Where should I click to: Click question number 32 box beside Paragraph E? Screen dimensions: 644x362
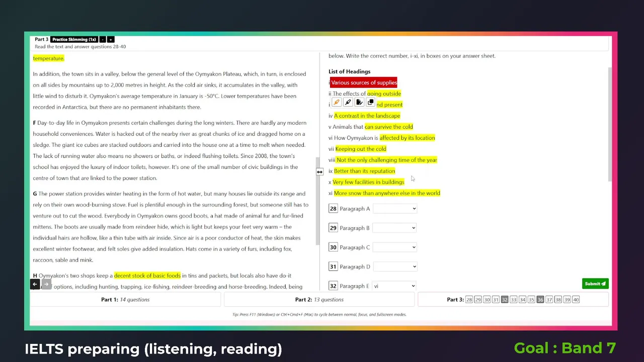point(333,286)
